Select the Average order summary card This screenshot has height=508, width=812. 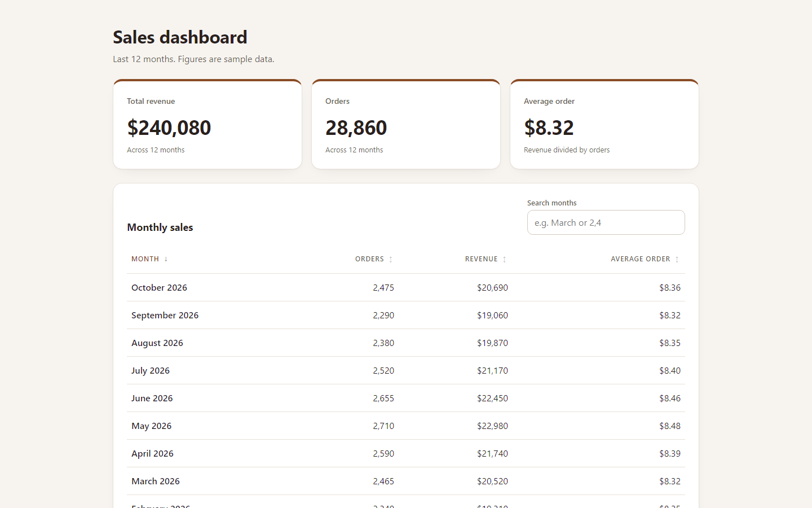pos(604,124)
